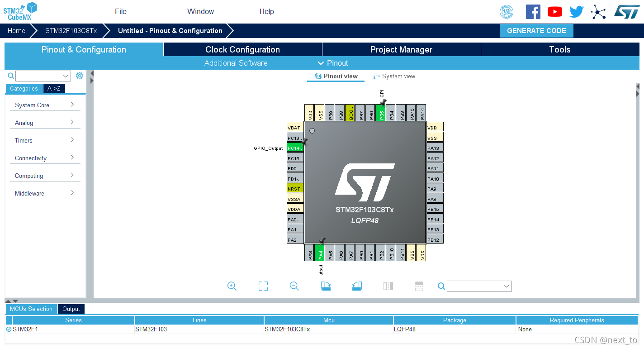The width and height of the screenshot is (644, 349).
Task: Select the green PB5 pin
Action: pyautogui.click(x=382, y=113)
